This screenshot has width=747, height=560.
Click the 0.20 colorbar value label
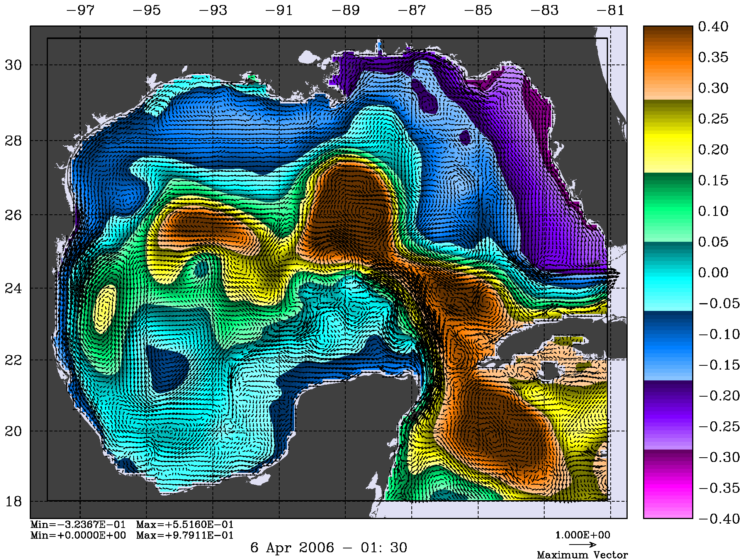click(713, 149)
